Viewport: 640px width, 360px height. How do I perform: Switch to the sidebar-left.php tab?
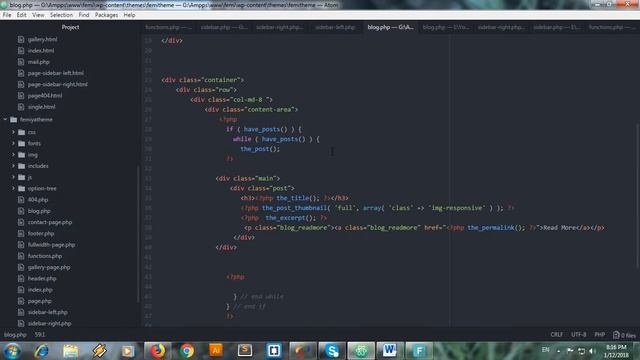coord(335,27)
